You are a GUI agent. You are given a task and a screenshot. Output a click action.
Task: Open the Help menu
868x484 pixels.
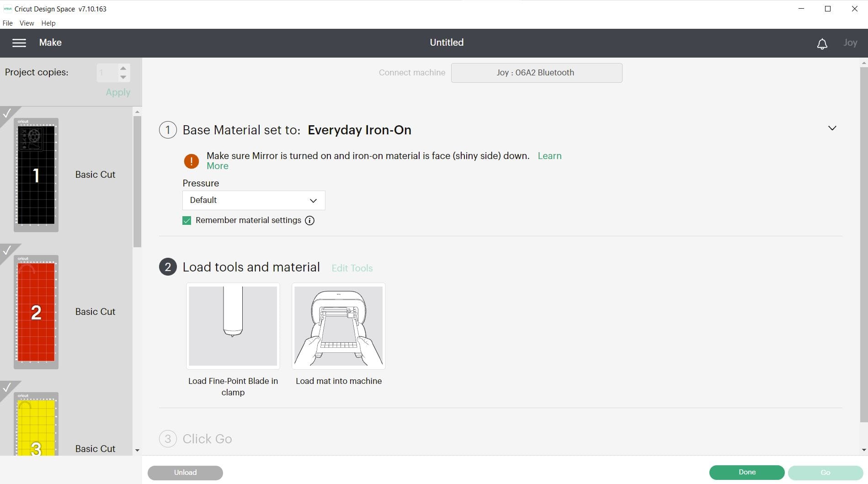(48, 23)
